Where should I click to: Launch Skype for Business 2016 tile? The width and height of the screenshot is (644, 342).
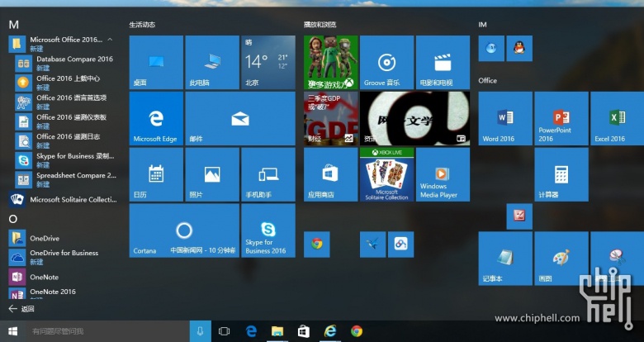[x=268, y=230]
